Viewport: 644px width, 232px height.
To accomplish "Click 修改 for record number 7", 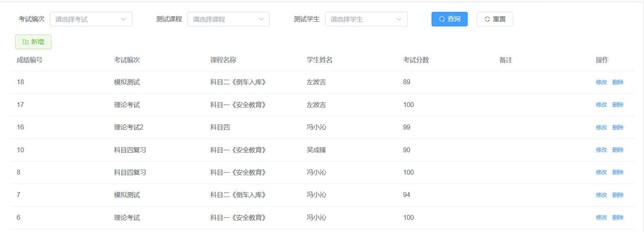I will (601, 195).
